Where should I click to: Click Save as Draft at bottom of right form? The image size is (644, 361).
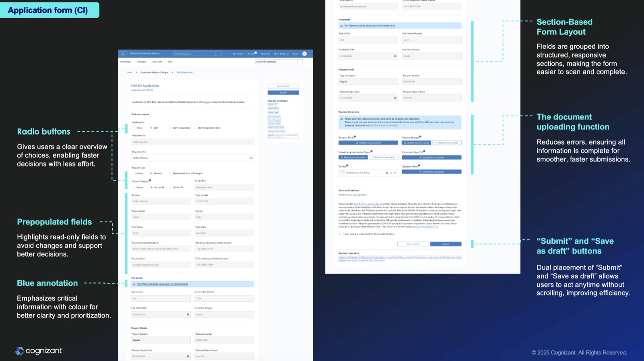pyautogui.click(x=413, y=244)
